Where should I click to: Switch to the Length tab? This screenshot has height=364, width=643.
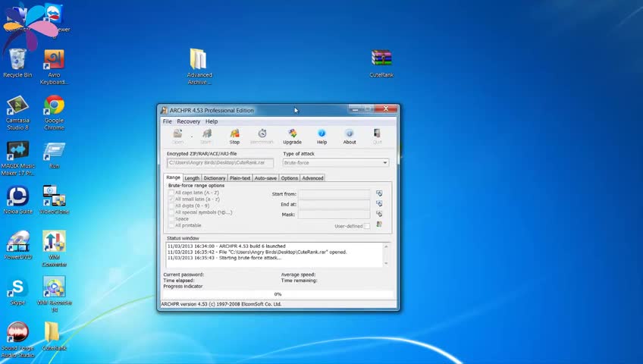pos(192,178)
